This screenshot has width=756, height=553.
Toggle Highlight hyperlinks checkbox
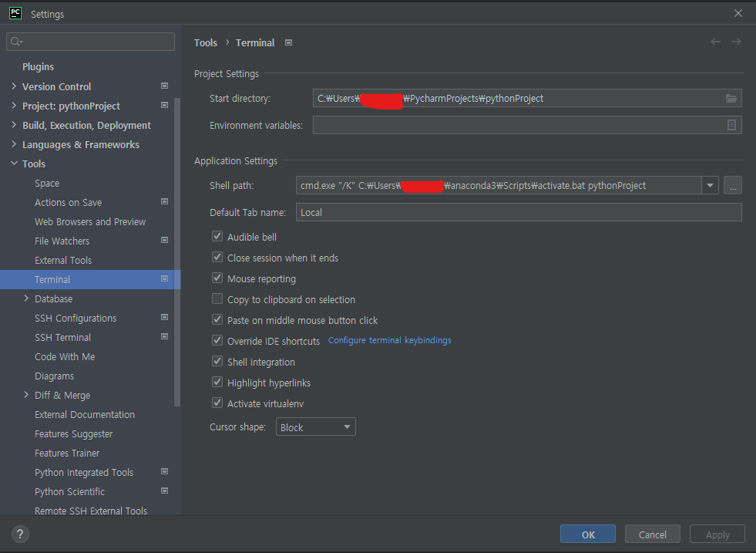tap(217, 383)
